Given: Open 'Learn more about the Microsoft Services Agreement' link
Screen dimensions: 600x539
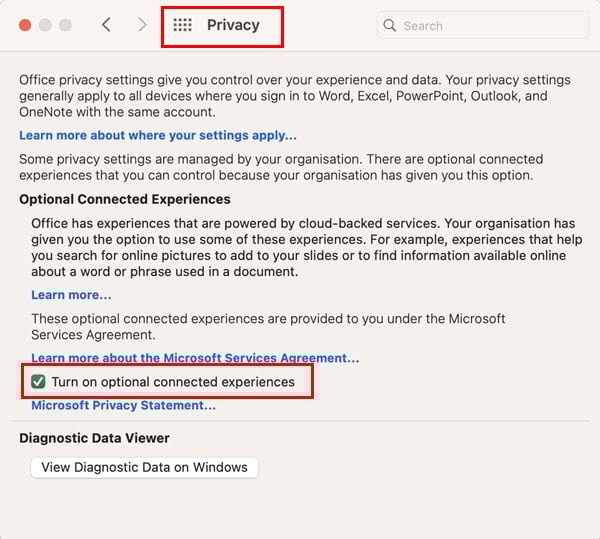Looking at the screenshot, I should pyautogui.click(x=195, y=358).
